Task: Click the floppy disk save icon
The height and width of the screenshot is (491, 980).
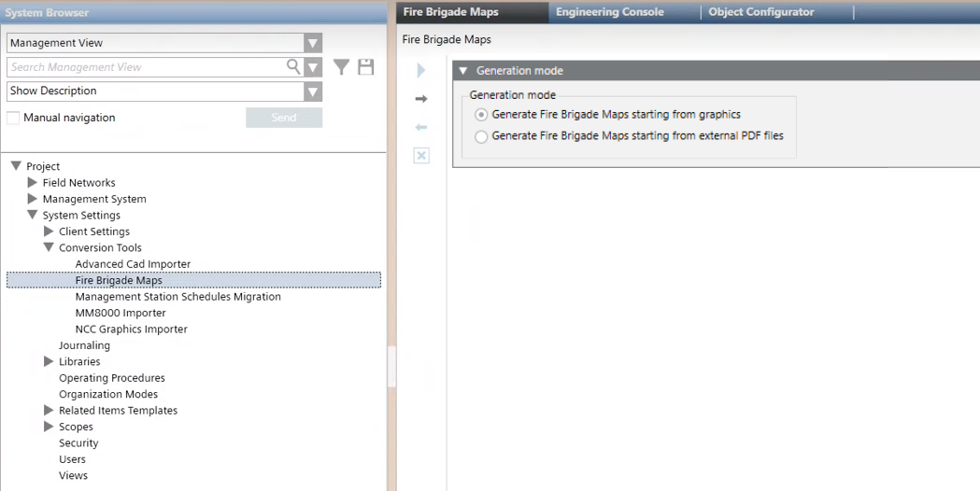Action: [365, 67]
